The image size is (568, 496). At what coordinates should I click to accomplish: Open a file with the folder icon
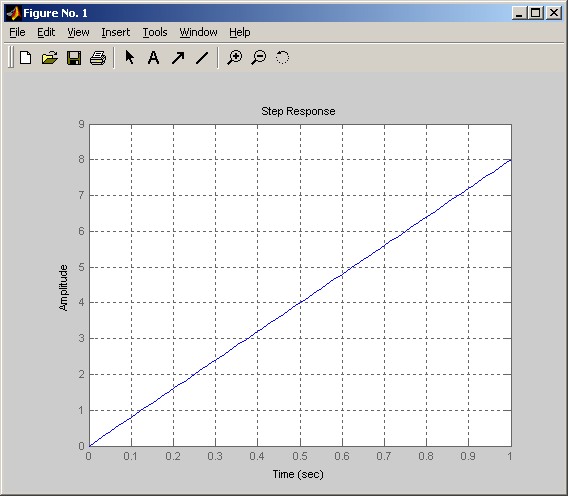point(50,58)
